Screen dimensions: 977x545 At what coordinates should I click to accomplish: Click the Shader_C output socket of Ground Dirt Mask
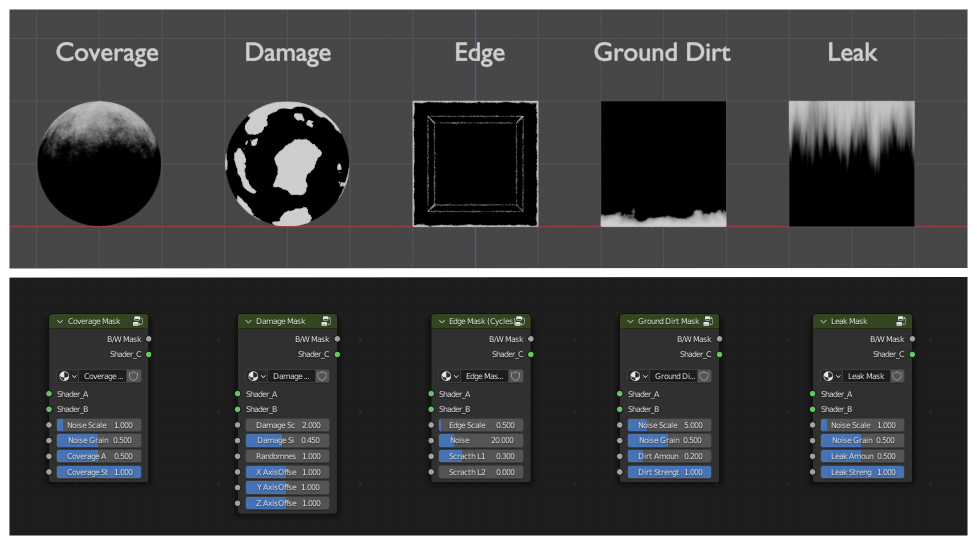[x=719, y=354]
